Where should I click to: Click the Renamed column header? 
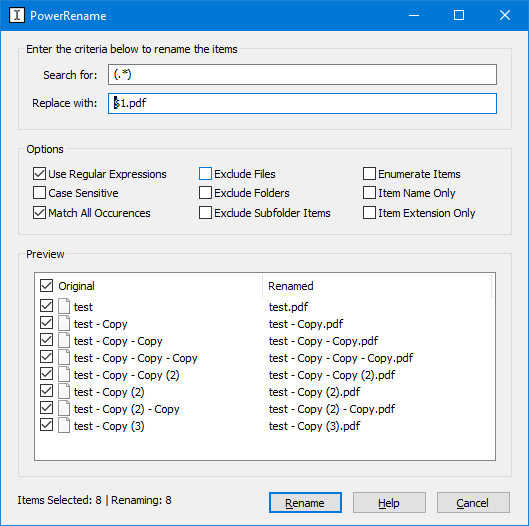tap(290, 286)
